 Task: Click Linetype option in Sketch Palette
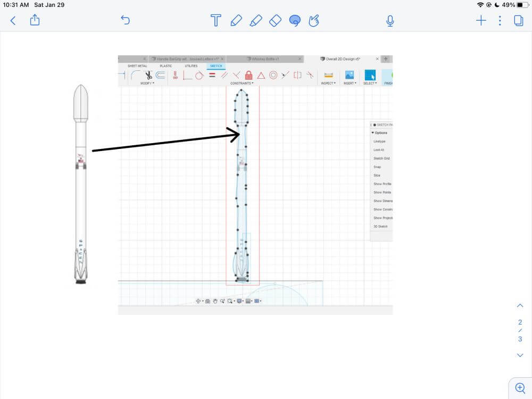pos(379,142)
